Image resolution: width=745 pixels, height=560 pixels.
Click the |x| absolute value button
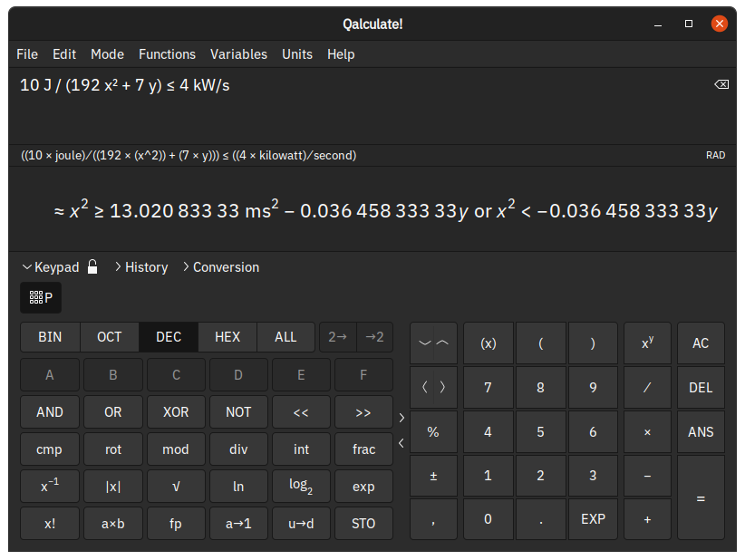click(113, 486)
